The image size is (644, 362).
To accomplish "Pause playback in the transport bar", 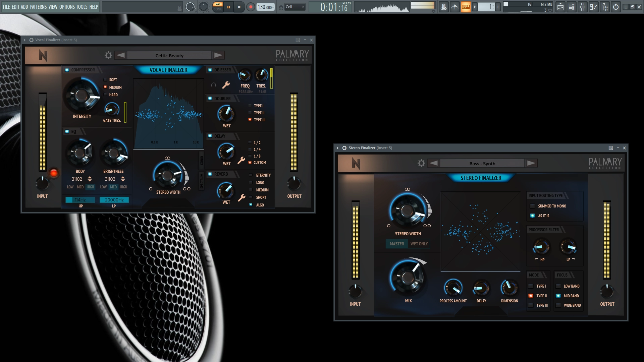I will 229,7.
